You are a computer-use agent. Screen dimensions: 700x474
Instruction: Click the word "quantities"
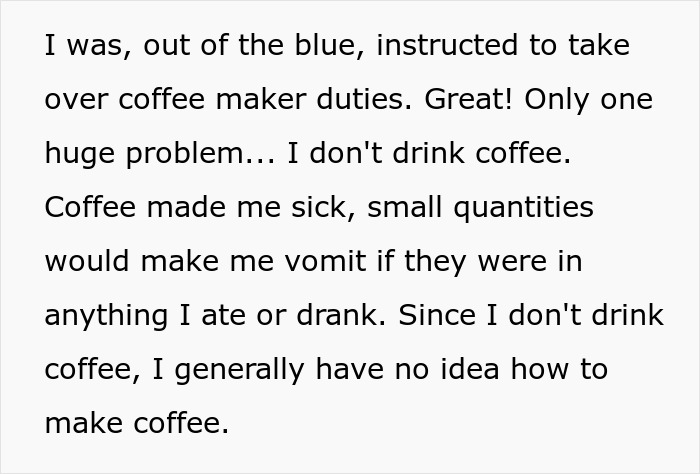point(524,209)
